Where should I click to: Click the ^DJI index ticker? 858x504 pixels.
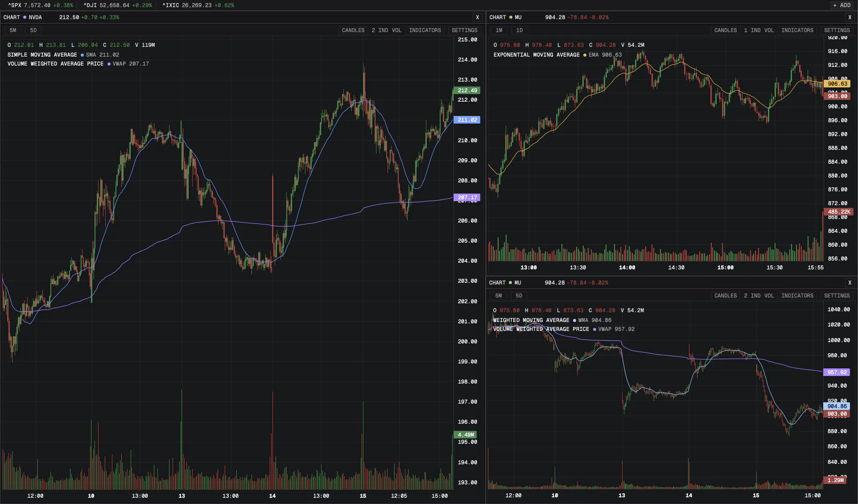tap(118, 5)
